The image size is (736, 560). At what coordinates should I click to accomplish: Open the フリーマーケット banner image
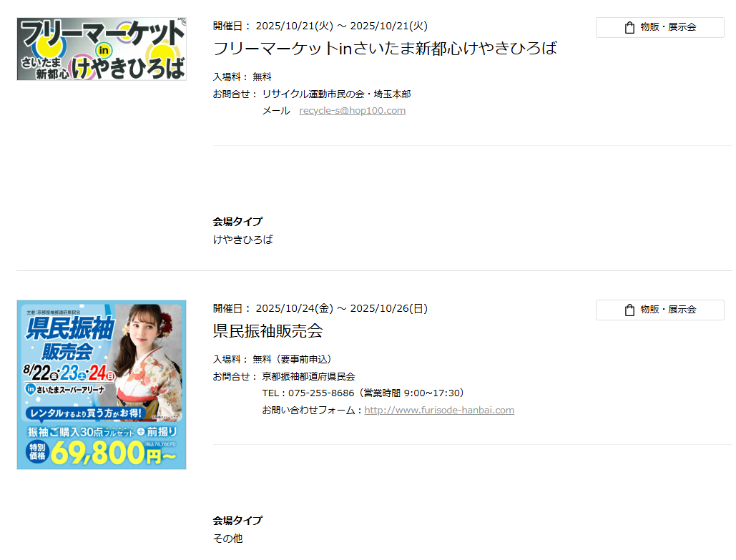102,49
